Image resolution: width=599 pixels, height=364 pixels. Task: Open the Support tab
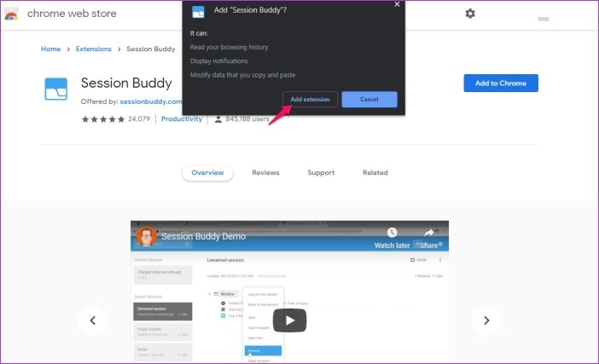pyautogui.click(x=321, y=172)
